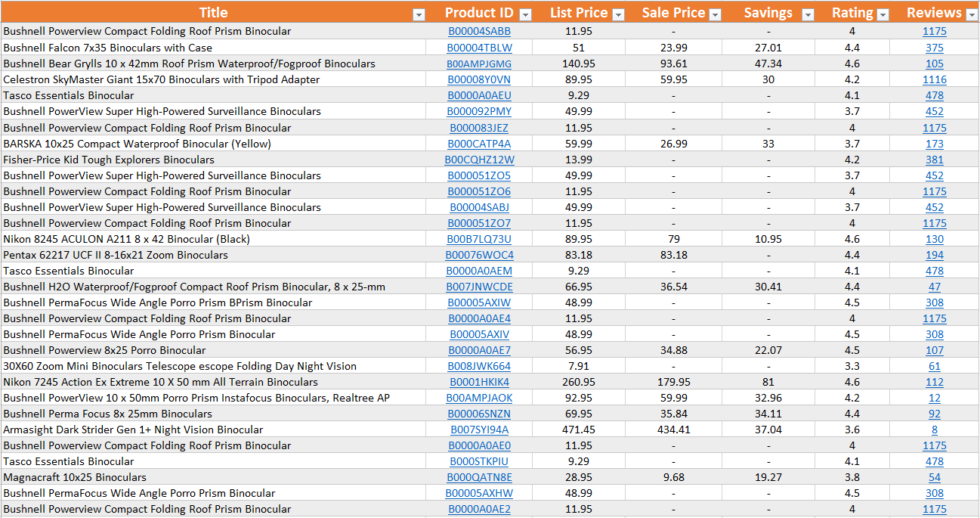This screenshot has height=518, width=980.
Task: Open product link B00004SABB
Action: pyautogui.click(x=480, y=32)
